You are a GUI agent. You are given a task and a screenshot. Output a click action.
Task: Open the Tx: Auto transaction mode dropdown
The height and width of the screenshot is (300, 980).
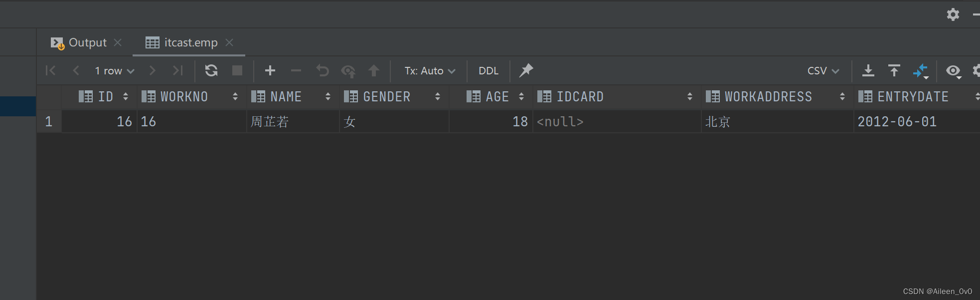click(430, 71)
